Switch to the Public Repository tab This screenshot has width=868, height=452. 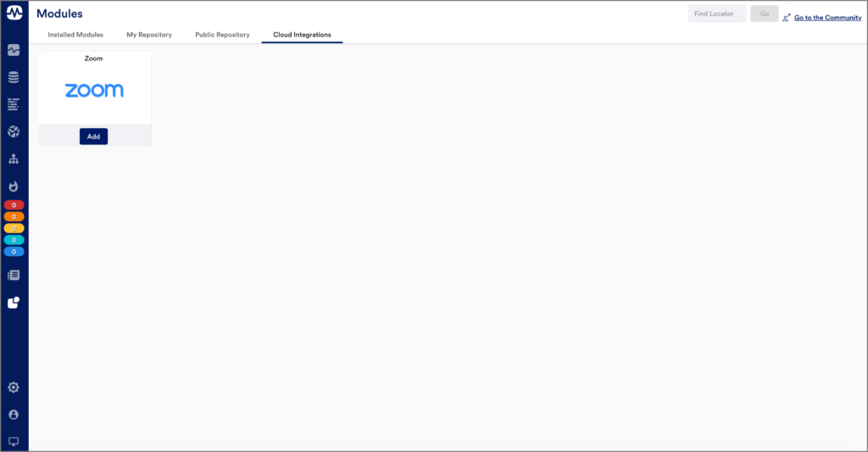(222, 34)
